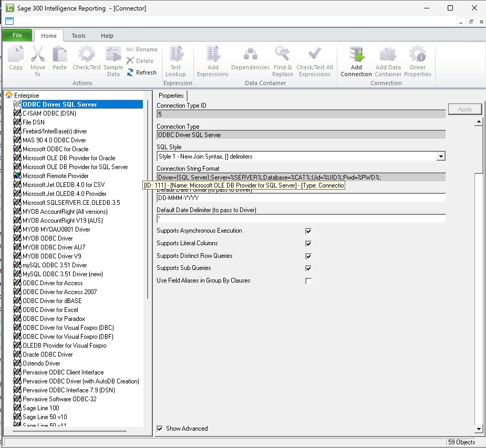Click the Sage application icon in the title bar
Screen dimensions: 486x448
tap(10, 8)
